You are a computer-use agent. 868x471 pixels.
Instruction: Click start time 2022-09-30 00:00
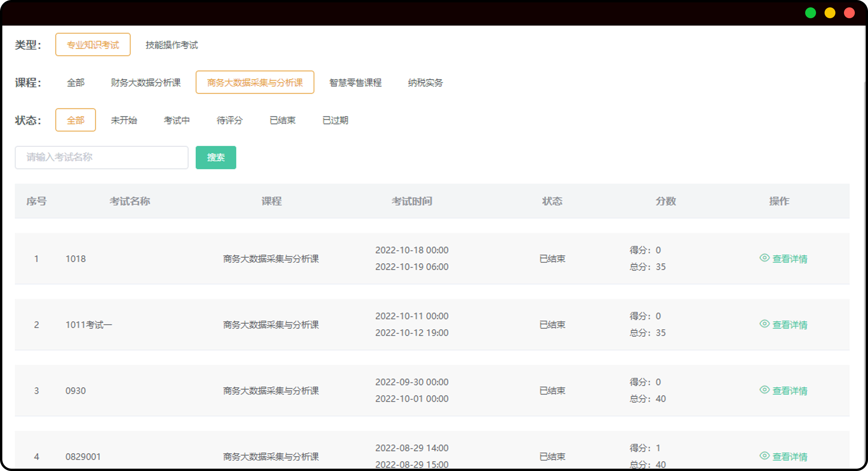(x=412, y=382)
